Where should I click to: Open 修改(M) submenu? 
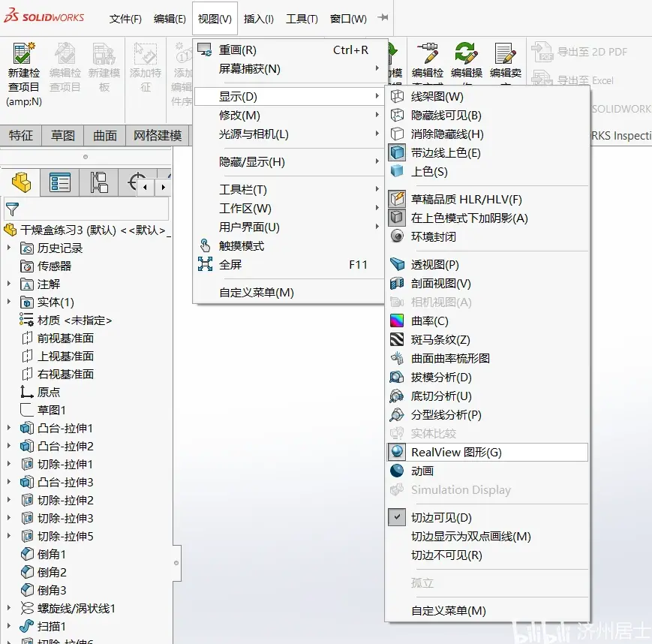pyautogui.click(x=289, y=116)
